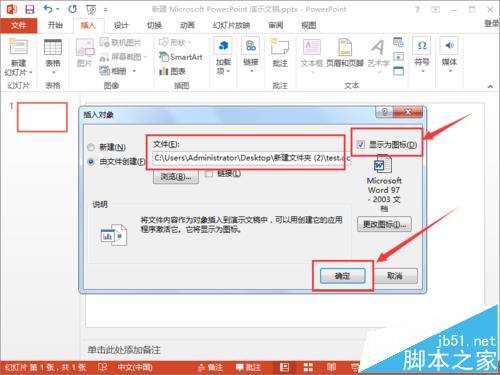Toggle 备注 (Notes) in status bar
Viewport: 500px width, 375px height.
tap(210, 367)
